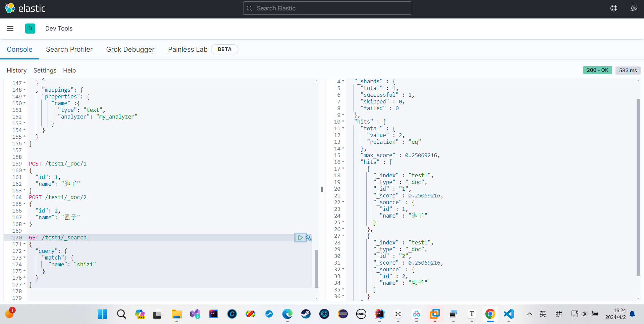The image size is (644, 324).
Task: Open Typora T icon in taskbar
Action: coord(472,314)
